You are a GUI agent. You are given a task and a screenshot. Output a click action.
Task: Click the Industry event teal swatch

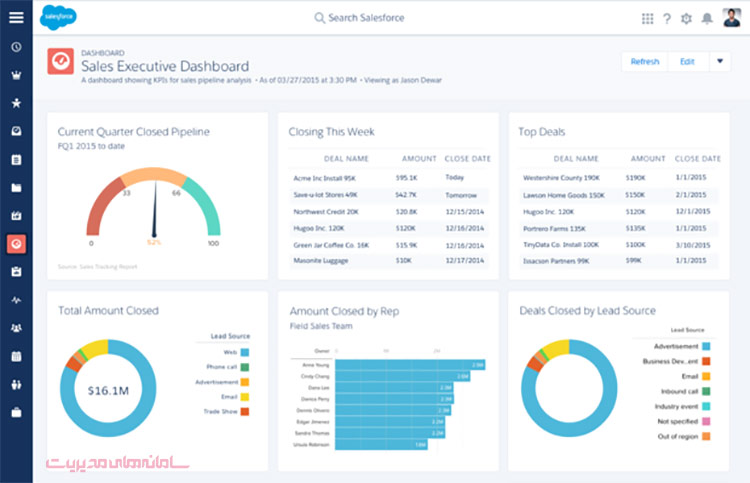pyautogui.click(x=706, y=406)
